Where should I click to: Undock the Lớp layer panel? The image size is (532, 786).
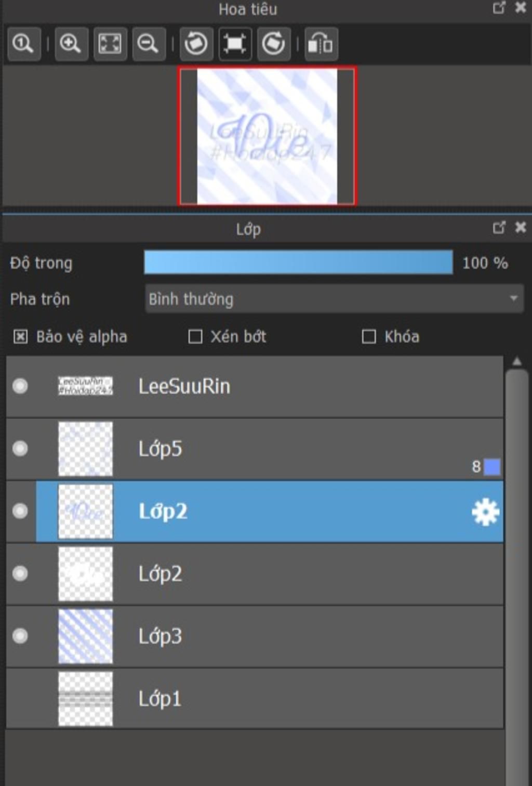click(499, 228)
